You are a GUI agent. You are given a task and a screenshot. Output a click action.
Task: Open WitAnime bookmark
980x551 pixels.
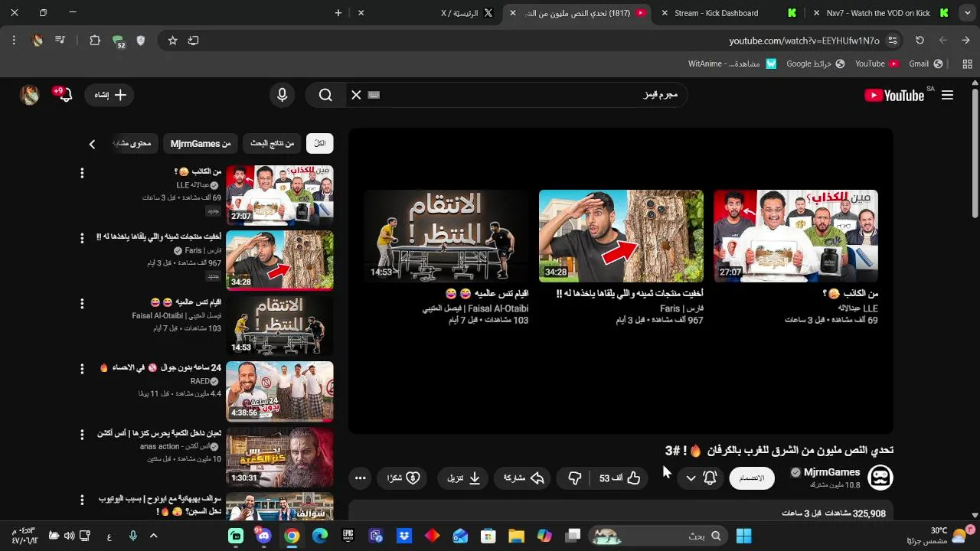pyautogui.click(x=732, y=64)
